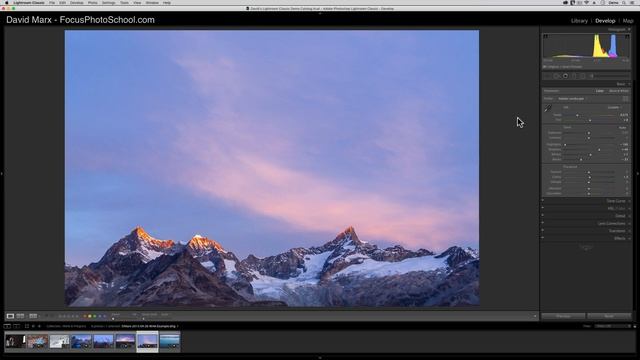Select the first filmstrip thumbnail
Viewport: 640px width, 360px height.
coord(15,341)
